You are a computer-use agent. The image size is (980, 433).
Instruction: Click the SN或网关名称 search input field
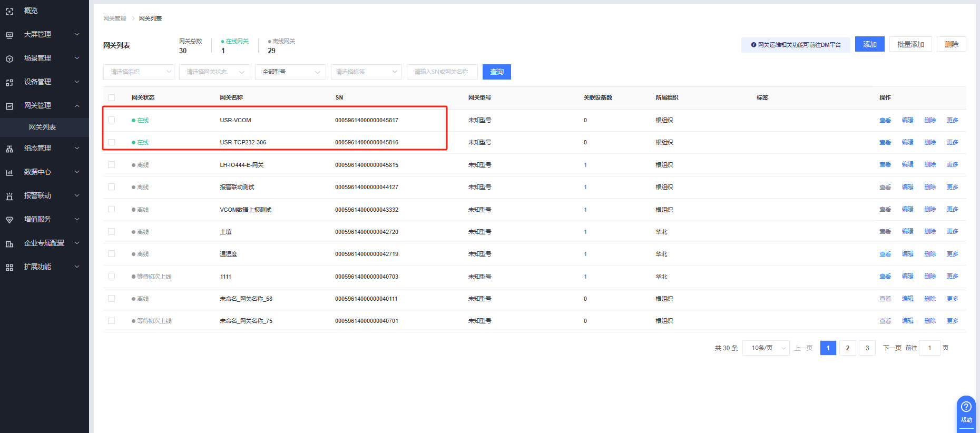coord(442,72)
